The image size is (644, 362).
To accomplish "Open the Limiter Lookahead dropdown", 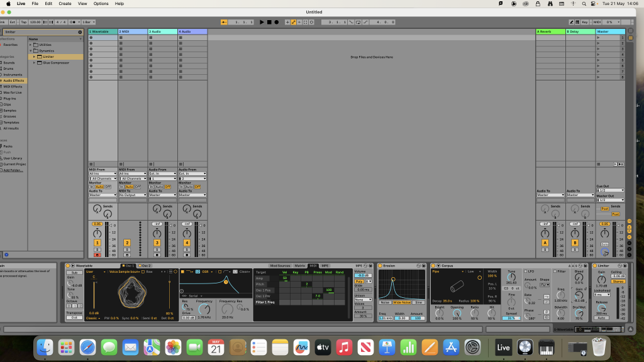I will click(602, 295).
